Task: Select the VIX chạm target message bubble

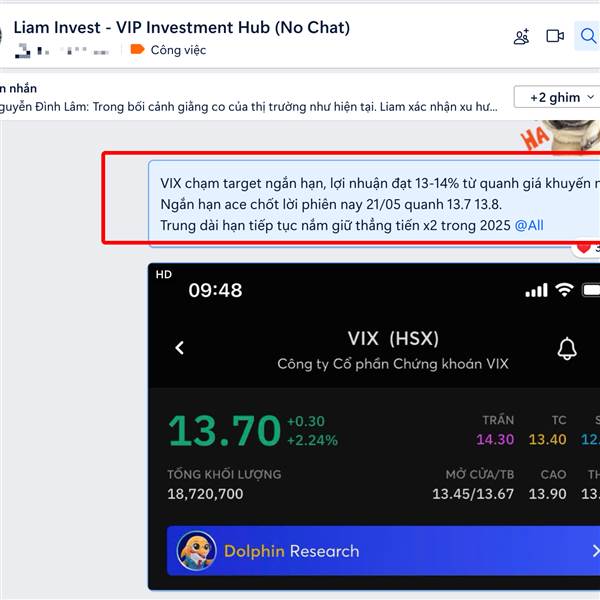Action: pos(374,204)
